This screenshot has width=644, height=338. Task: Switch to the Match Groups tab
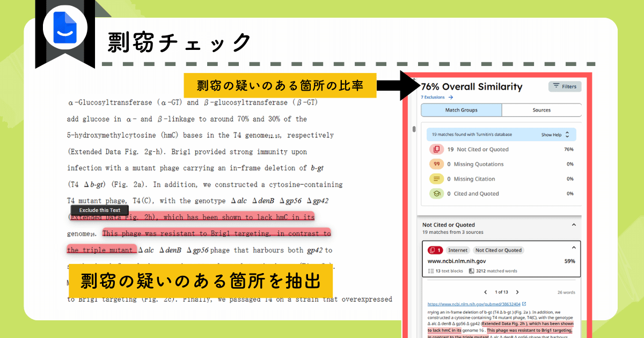(461, 110)
